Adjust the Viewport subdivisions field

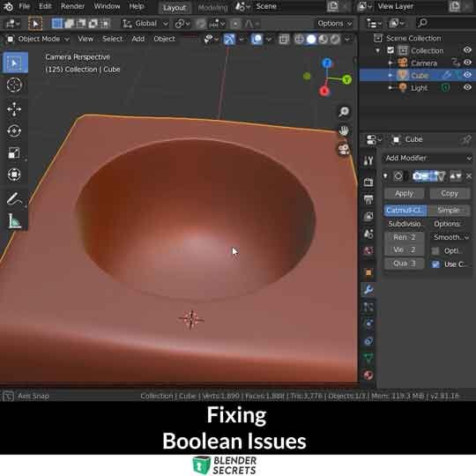pos(404,249)
